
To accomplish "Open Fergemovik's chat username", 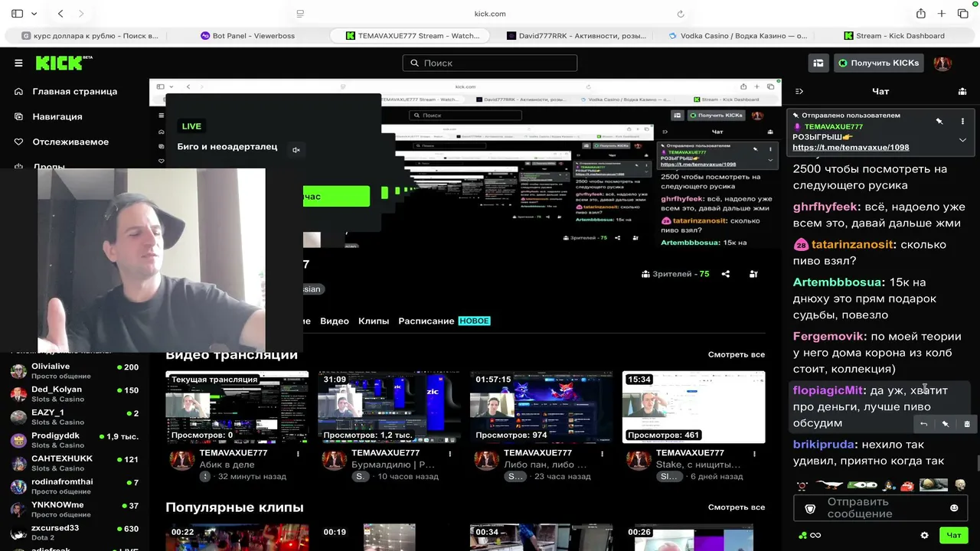I will (x=828, y=336).
